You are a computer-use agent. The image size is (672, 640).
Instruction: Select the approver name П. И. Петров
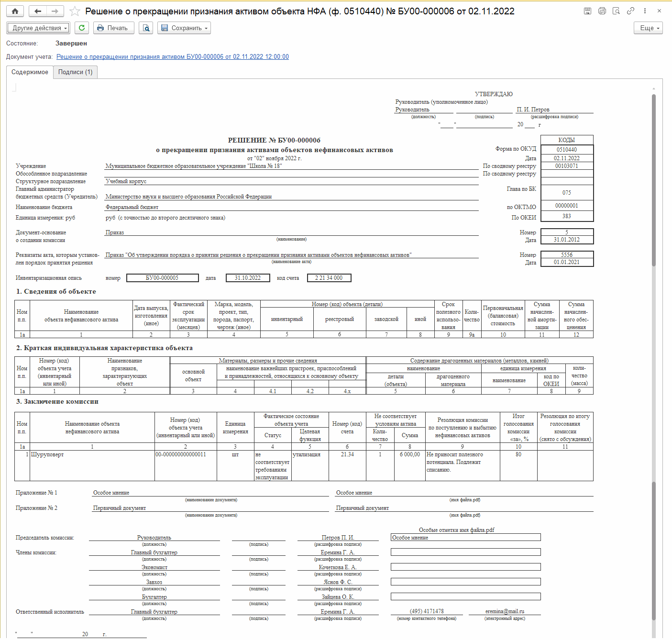pos(533,110)
